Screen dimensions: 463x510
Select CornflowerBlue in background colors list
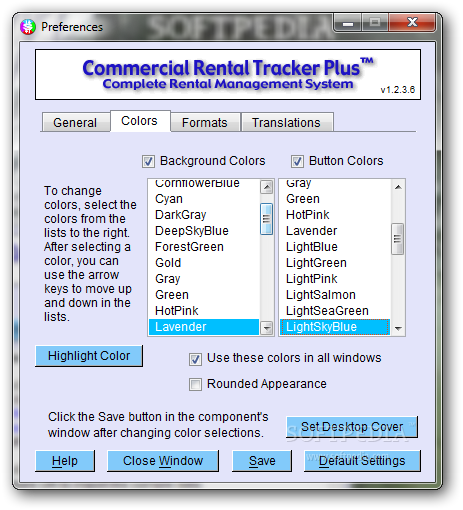(204, 184)
